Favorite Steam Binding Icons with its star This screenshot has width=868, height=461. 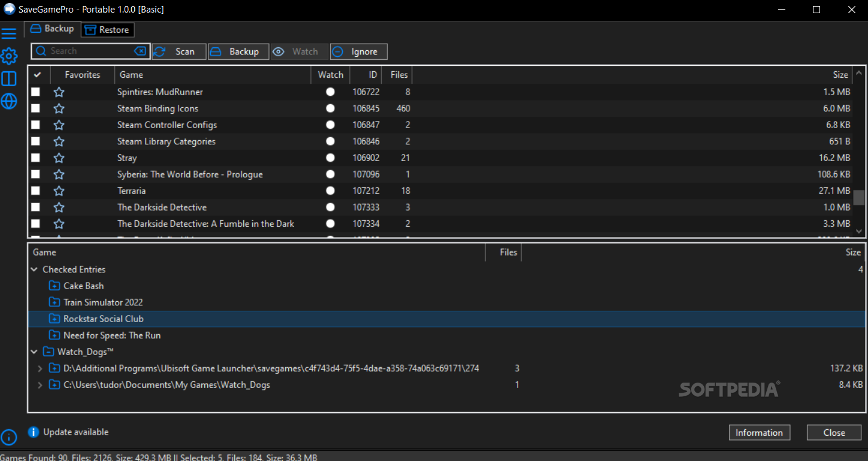59,108
